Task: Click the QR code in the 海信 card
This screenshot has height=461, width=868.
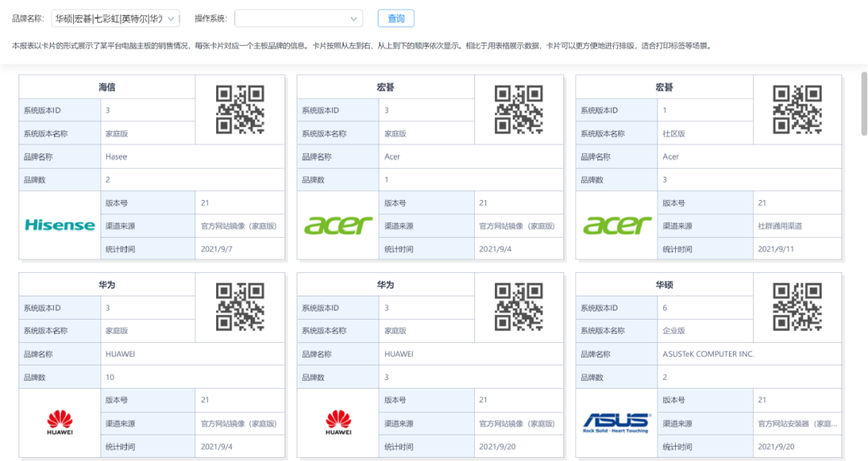Action: 240,109
